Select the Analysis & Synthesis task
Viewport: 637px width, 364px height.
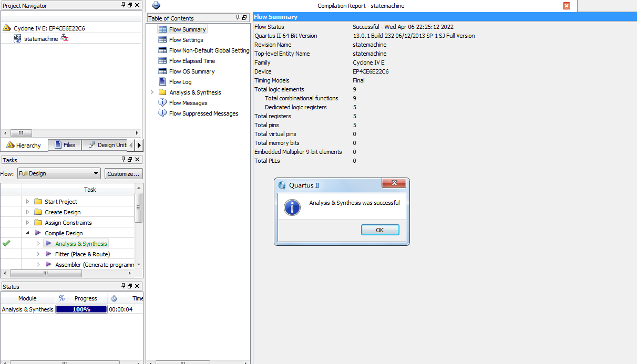pos(81,244)
